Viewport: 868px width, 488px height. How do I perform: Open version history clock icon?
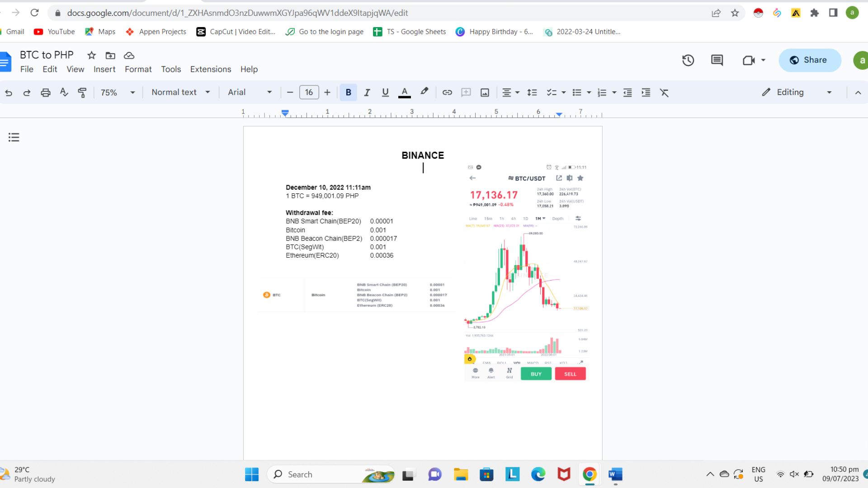[688, 60]
